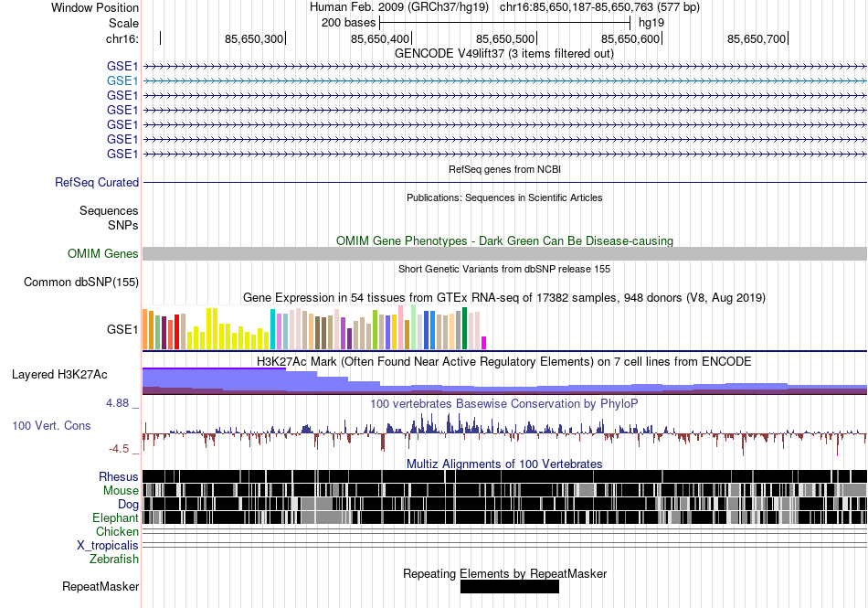Click the RefSeq Curated gene line
Viewport: 868px width, 608px height.
pyautogui.click(x=504, y=182)
